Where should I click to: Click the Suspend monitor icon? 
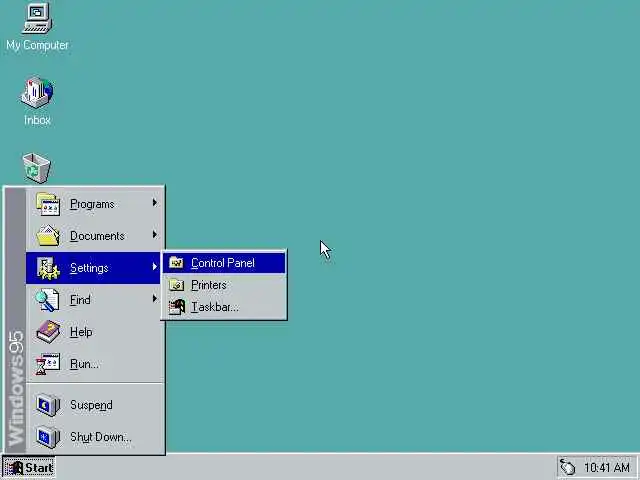click(48, 405)
